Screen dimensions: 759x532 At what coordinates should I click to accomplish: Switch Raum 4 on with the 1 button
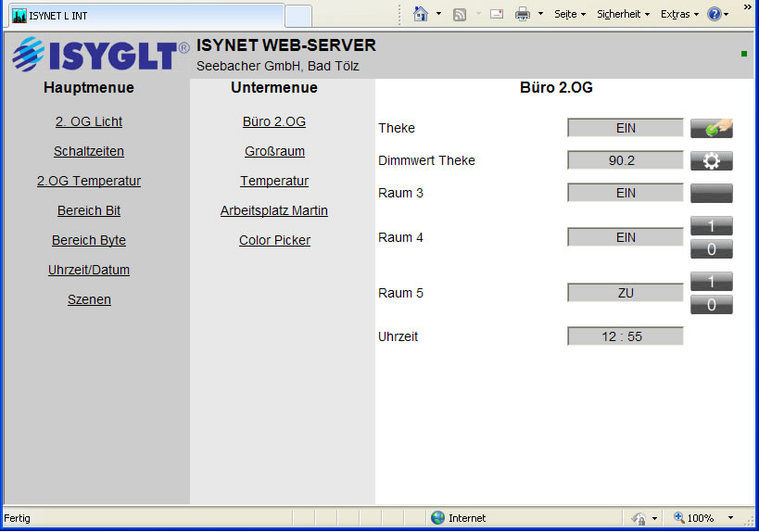(x=711, y=226)
